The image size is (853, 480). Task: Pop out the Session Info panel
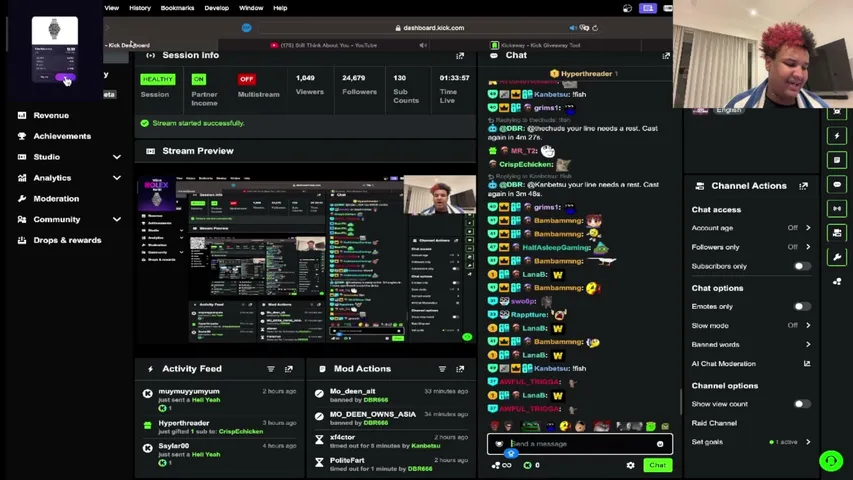(460, 56)
